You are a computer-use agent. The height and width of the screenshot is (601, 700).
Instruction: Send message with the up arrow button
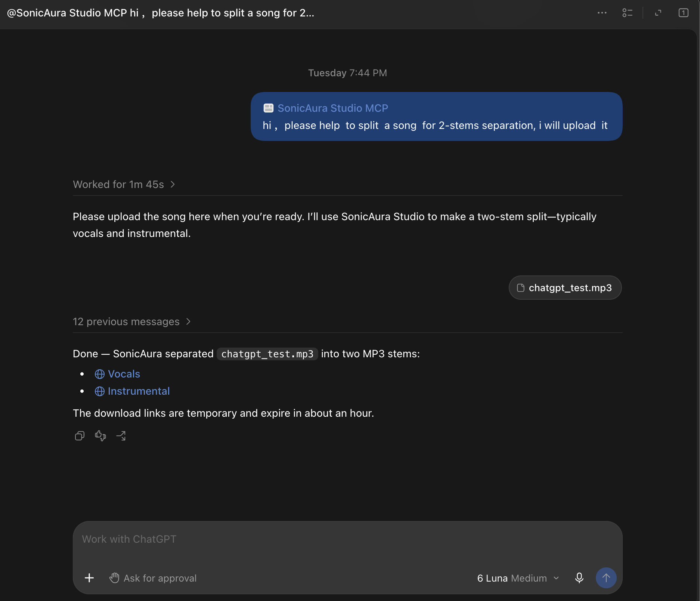coord(606,578)
